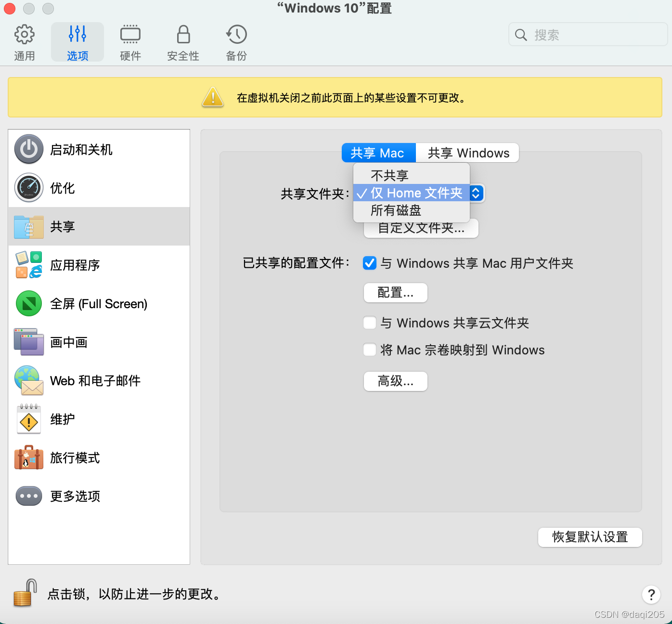
Task: Choose 不共享 in the folder sharing menu
Action: point(412,176)
